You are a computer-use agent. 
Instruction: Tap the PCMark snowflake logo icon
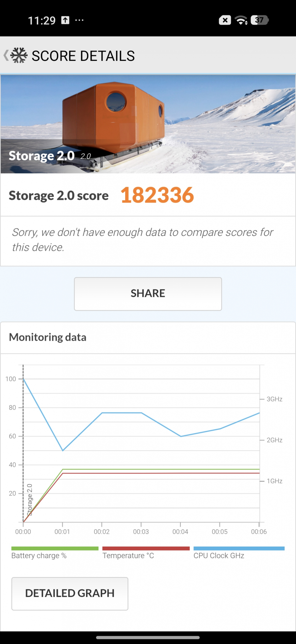(19, 56)
